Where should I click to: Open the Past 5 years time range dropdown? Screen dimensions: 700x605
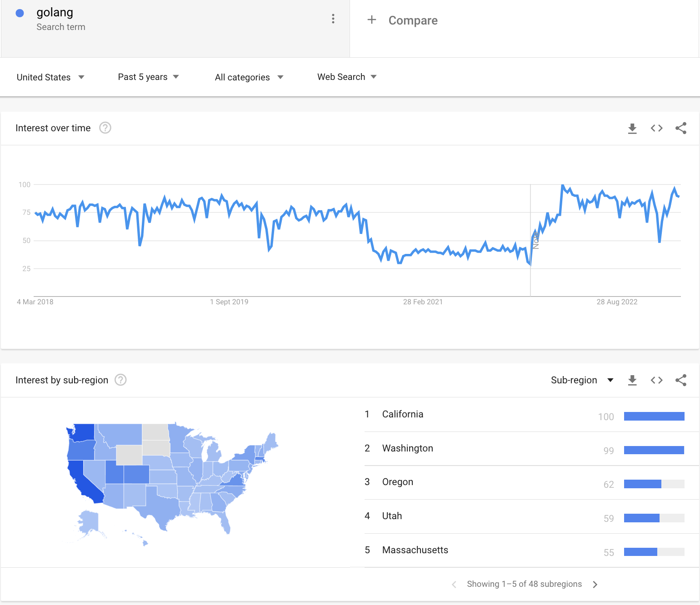[148, 77]
